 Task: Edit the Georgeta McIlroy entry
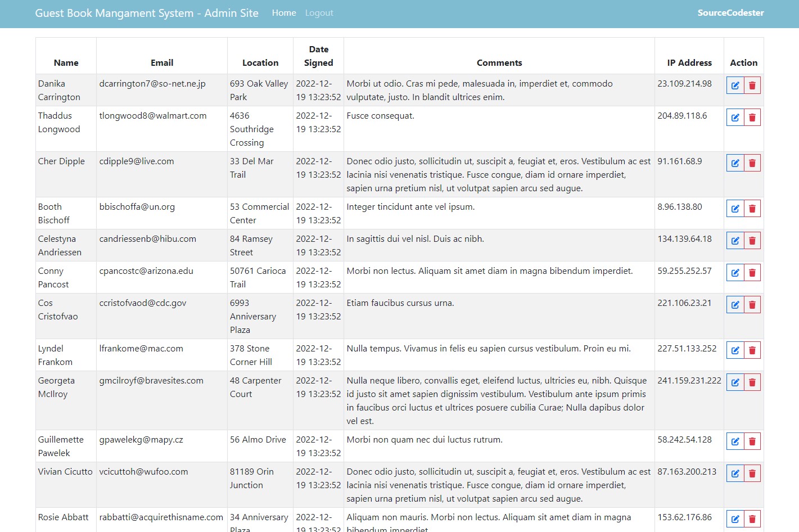(735, 382)
